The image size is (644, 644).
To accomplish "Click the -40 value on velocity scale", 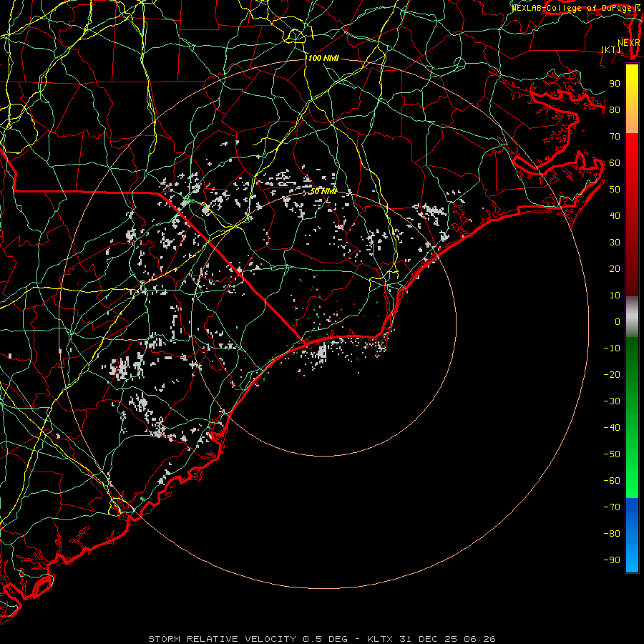I will pos(612,428).
